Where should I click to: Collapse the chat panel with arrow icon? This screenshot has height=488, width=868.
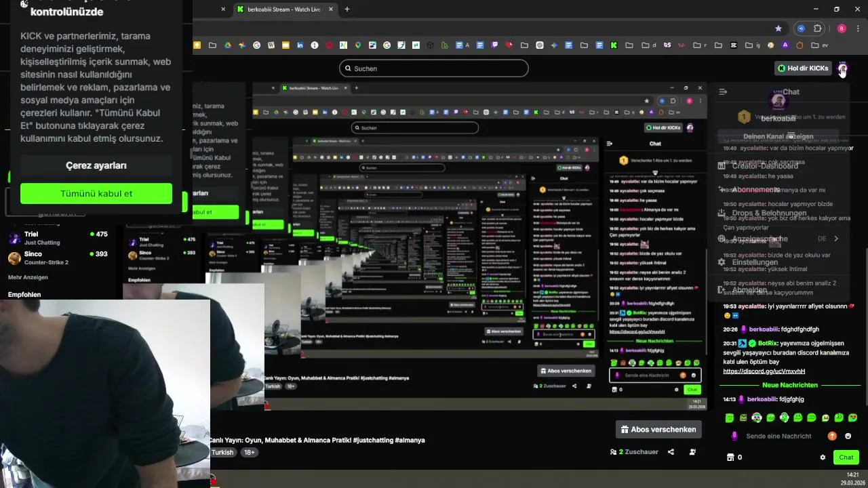[x=723, y=91]
